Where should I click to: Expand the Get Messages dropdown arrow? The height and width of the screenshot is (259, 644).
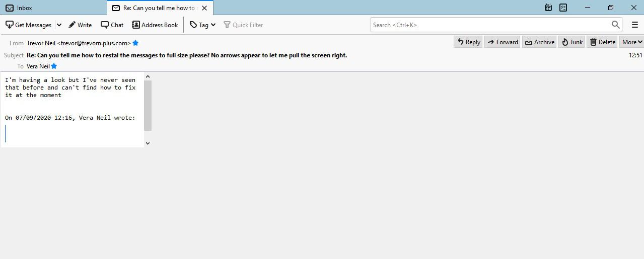click(x=59, y=25)
